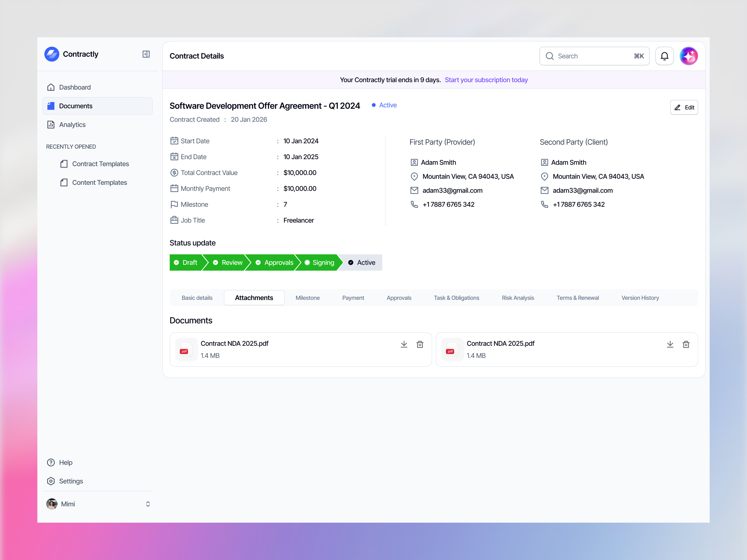
Task: Switch to Version History tab
Action: click(640, 298)
